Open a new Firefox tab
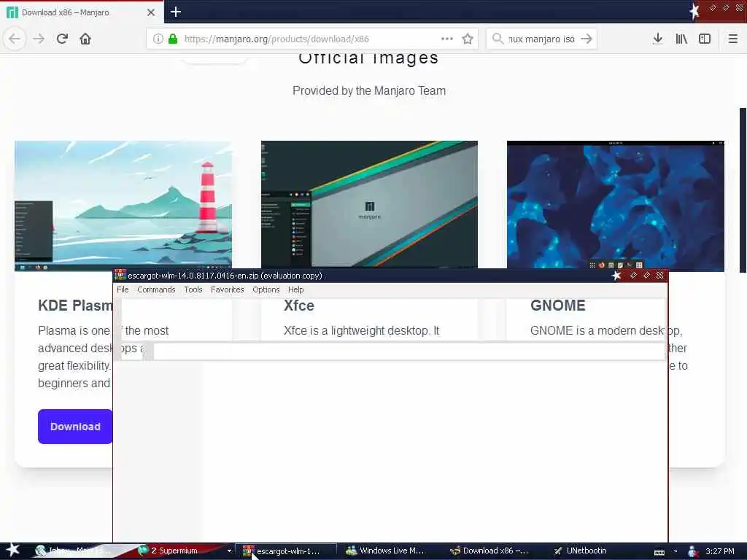Image resolution: width=747 pixels, height=560 pixels. [176, 12]
